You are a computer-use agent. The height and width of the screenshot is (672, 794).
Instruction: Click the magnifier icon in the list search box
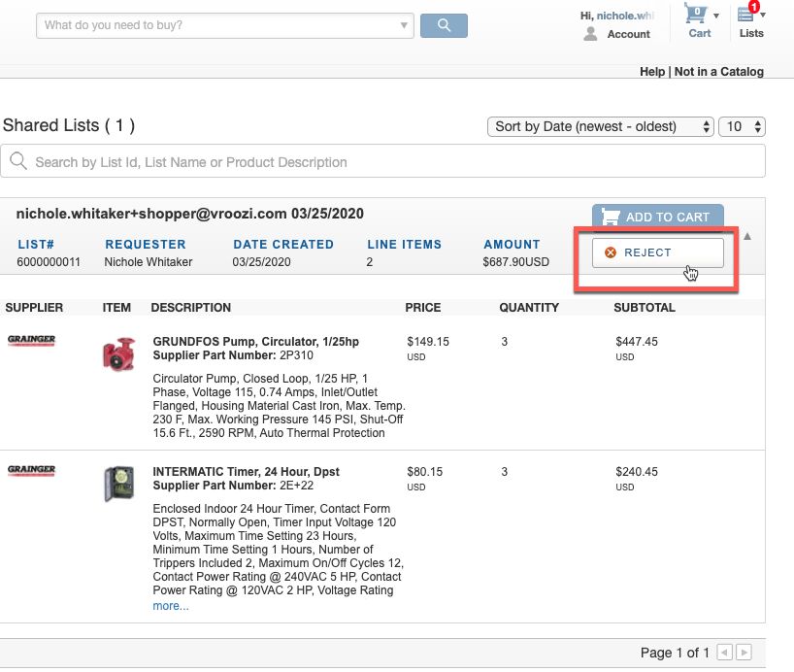(x=18, y=160)
